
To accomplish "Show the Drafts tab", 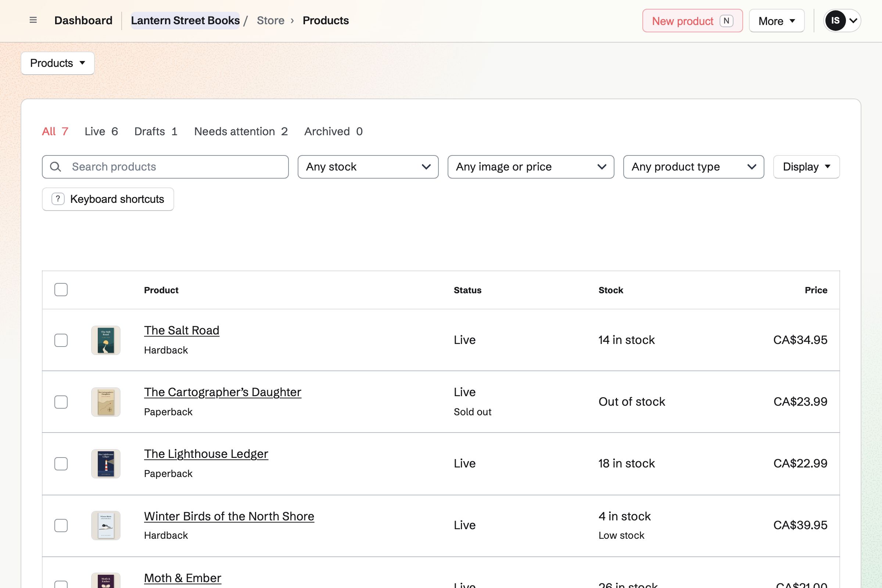I will coord(156,131).
